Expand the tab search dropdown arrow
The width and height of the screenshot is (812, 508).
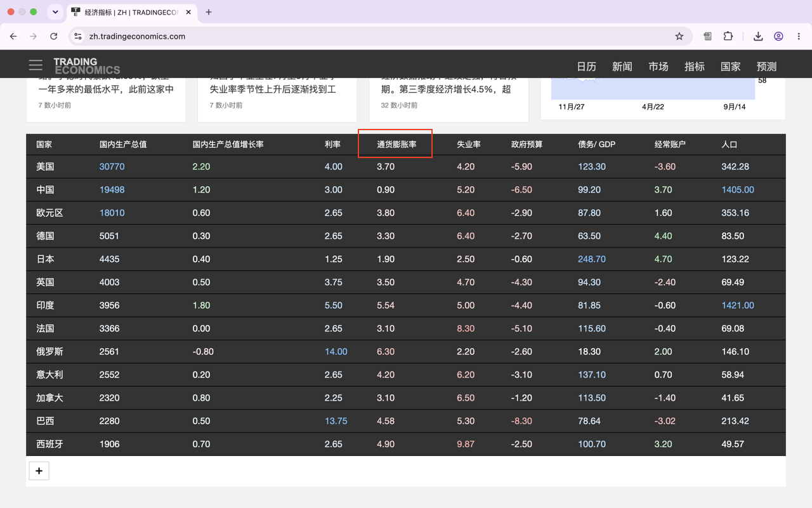(55, 12)
